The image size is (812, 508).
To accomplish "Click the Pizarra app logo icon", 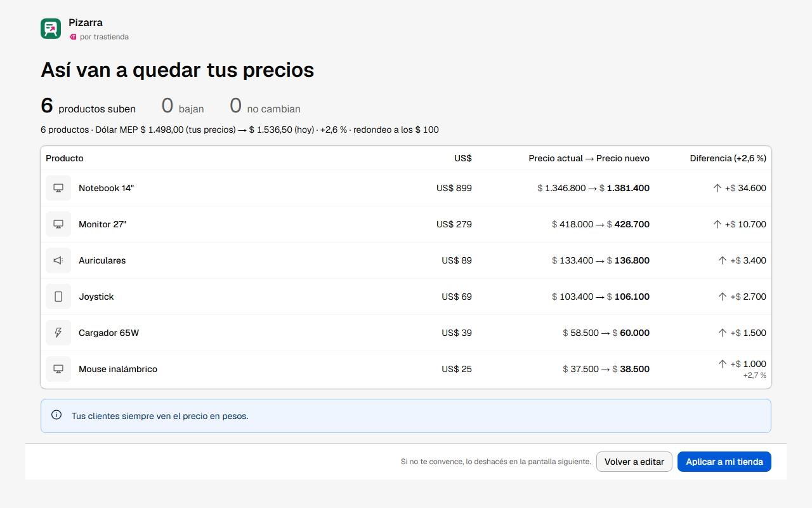I will (51, 29).
